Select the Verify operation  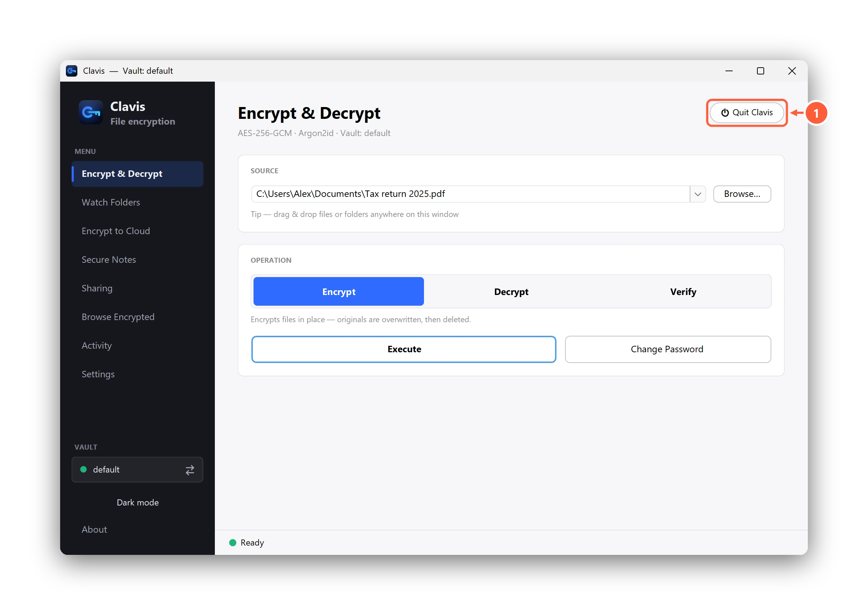pyautogui.click(x=683, y=292)
